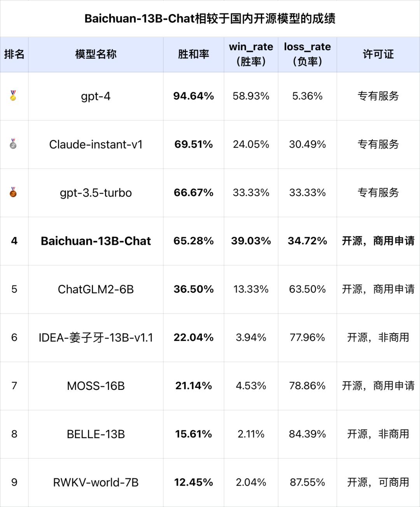Select the BELLE-13B model name
This screenshot has width=420, height=507.
[x=96, y=434]
